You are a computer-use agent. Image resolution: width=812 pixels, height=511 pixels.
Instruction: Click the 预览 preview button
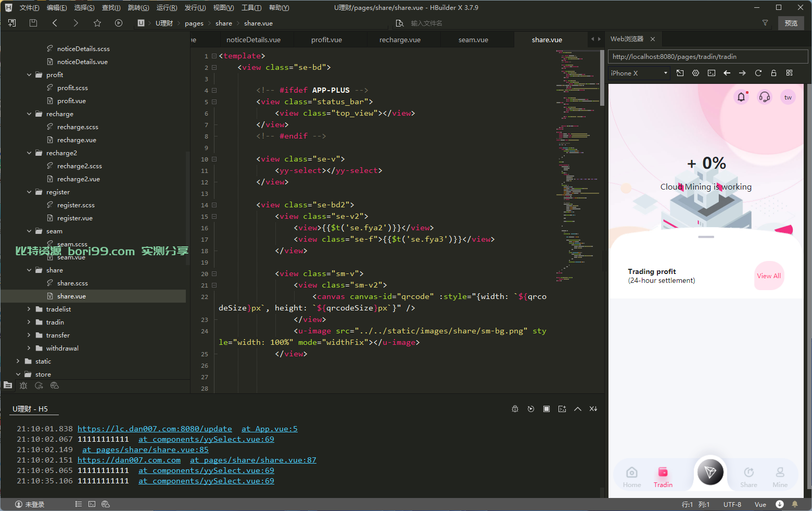(791, 23)
